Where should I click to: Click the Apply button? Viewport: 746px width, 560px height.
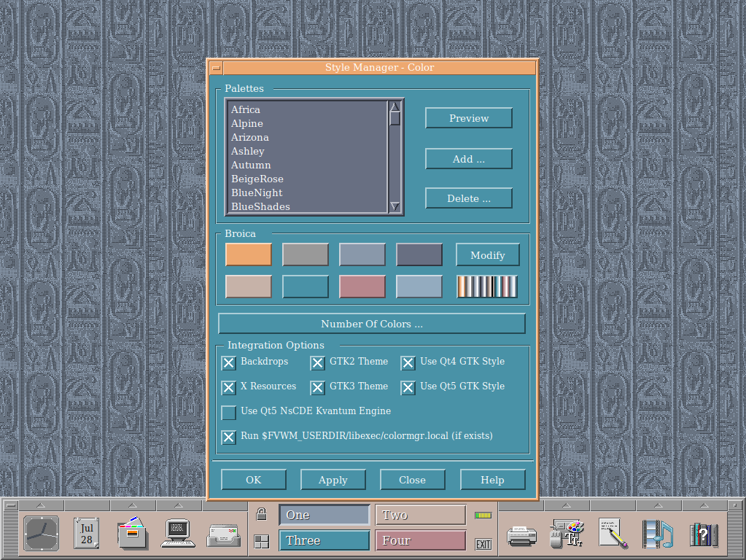tap(333, 480)
